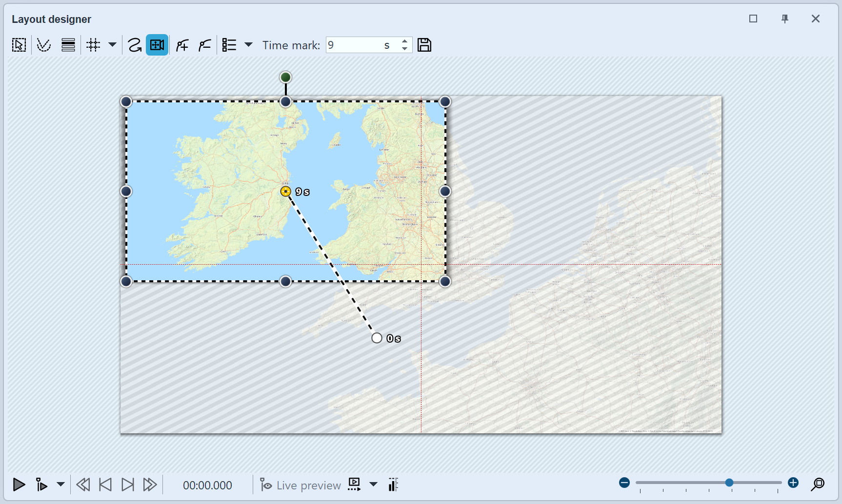Open the grid options dropdown
Screen dimensions: 842x504
pyautogui.click(x=113, y=44)
